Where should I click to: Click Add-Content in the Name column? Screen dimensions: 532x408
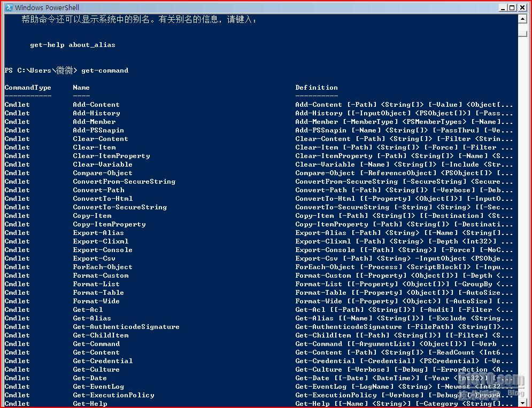pos(96,104)
